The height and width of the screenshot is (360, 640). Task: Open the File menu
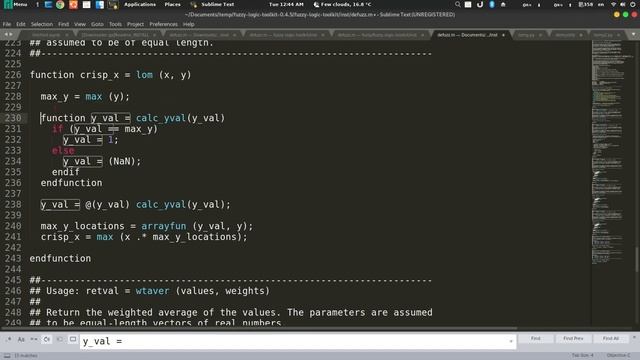7,24
